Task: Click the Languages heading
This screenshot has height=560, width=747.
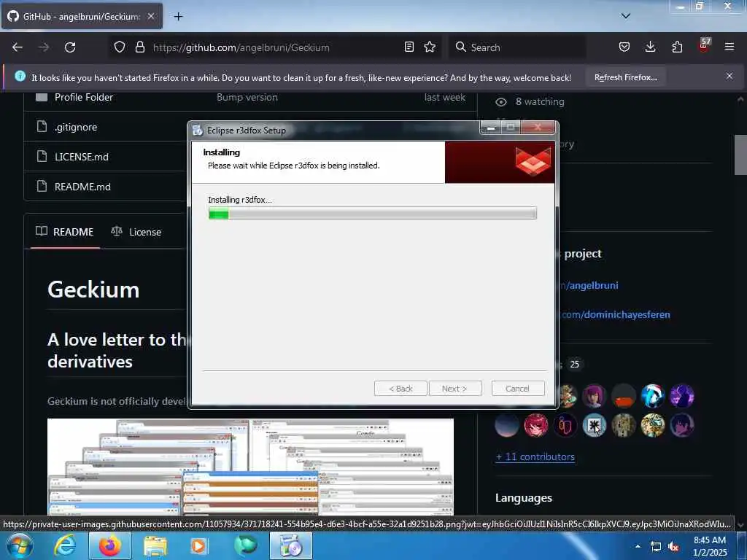Action: coord(524,497)
